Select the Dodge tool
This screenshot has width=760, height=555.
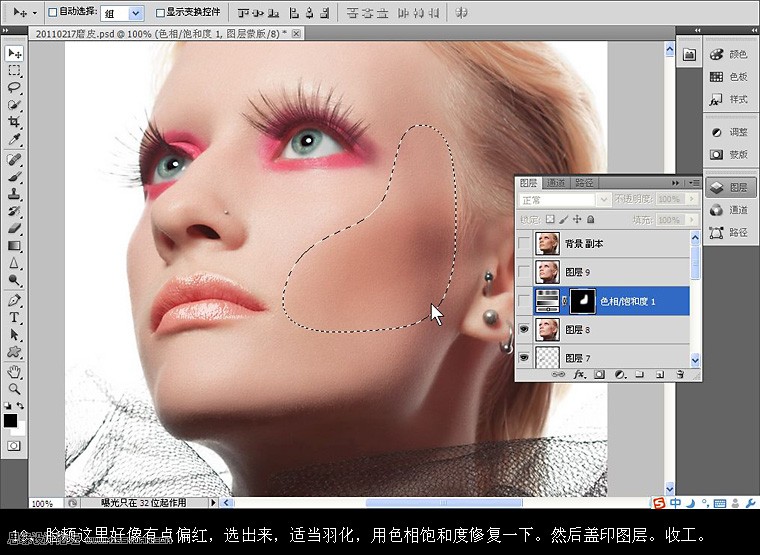14,280
